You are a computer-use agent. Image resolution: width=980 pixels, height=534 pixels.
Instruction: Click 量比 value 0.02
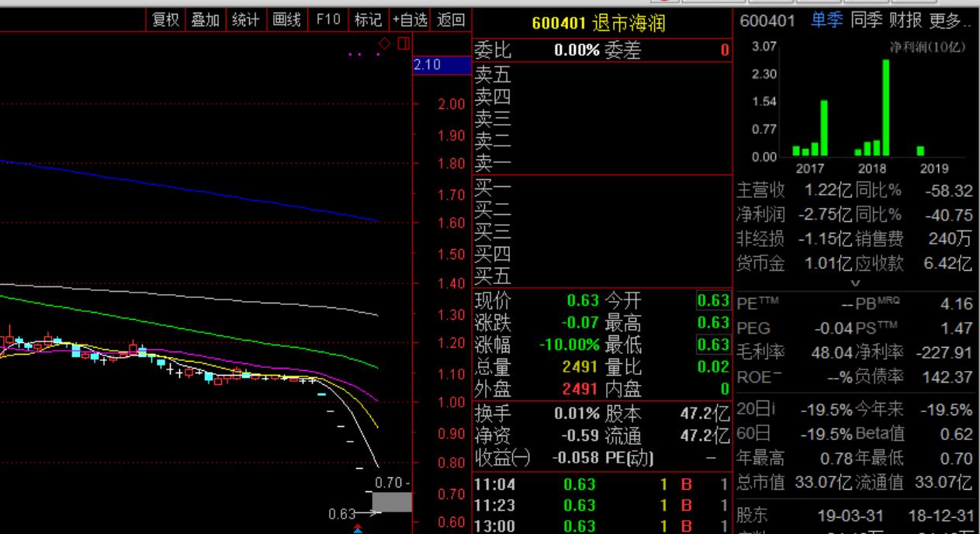pos(714,366)
